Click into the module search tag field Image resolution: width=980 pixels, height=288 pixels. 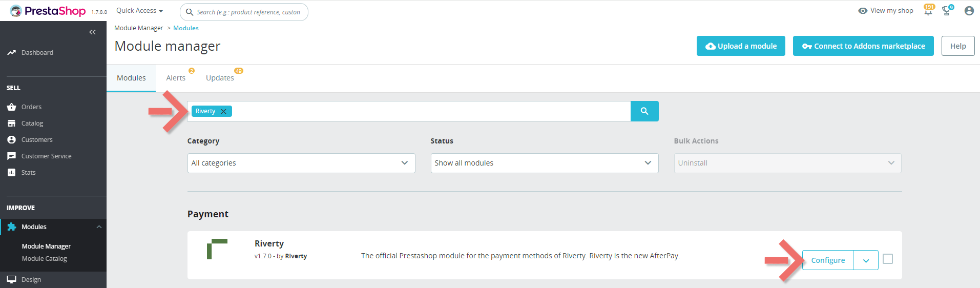pyautogui.click(x=430, y=111)
